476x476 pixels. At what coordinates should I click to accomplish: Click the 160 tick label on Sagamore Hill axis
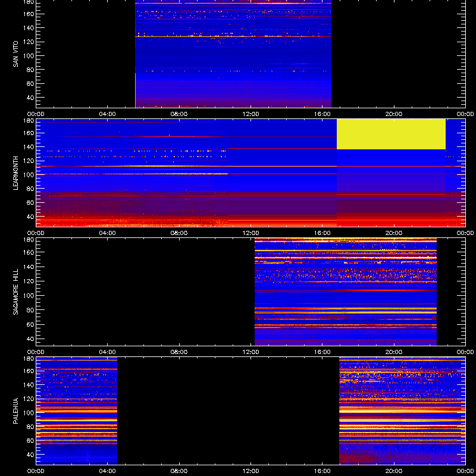(x=28, y=252)
